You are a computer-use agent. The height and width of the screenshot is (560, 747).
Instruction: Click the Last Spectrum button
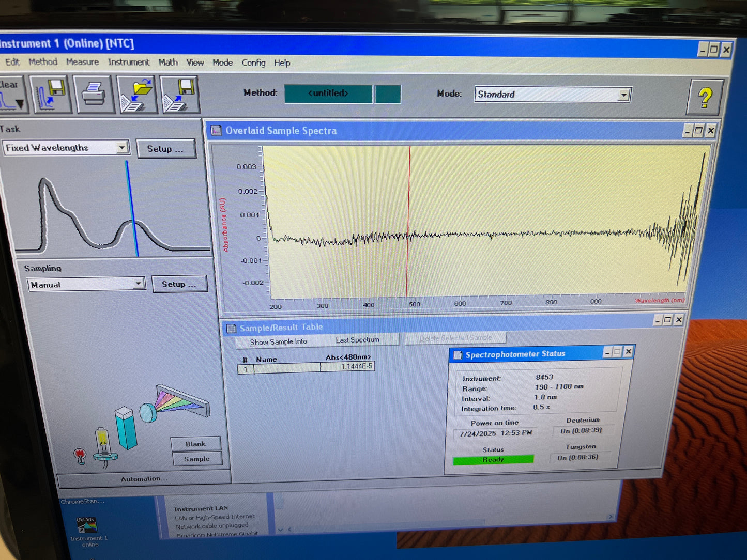[x=358, y=340]
